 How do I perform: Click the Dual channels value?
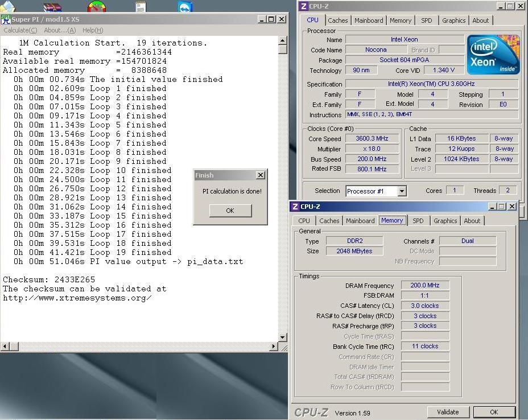(468, 241)
